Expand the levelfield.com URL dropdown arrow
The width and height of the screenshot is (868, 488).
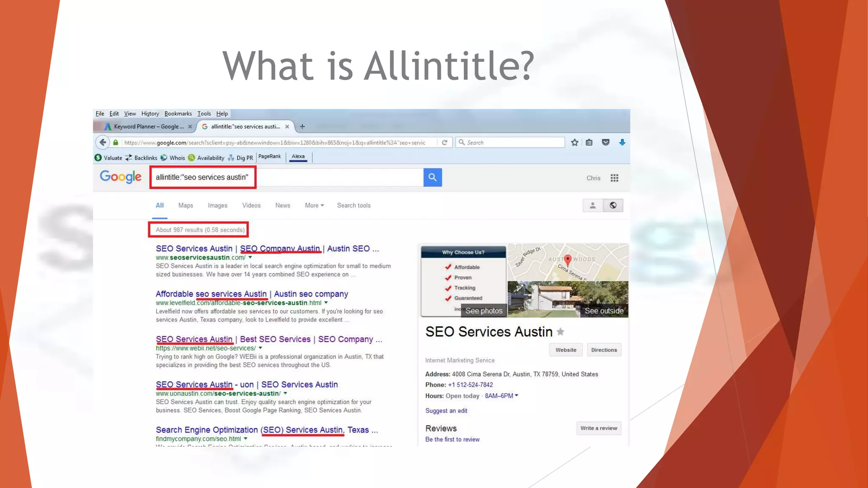click(x=326, y=302)
